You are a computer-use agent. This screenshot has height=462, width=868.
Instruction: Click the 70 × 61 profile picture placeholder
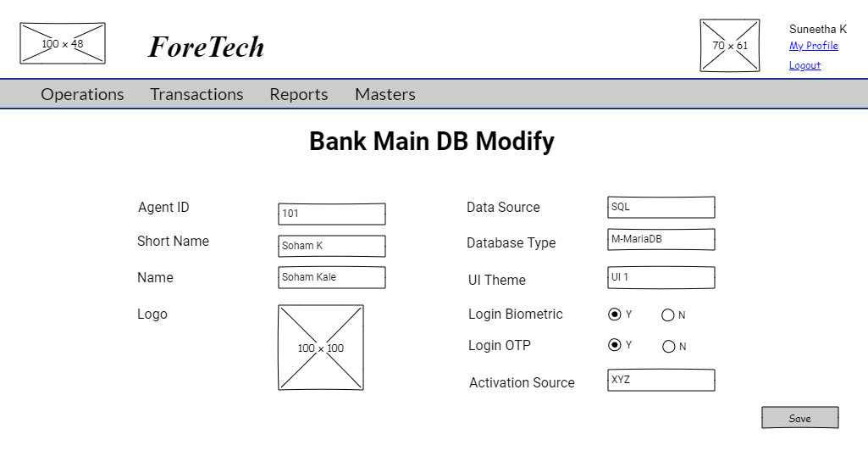point(730,46)
